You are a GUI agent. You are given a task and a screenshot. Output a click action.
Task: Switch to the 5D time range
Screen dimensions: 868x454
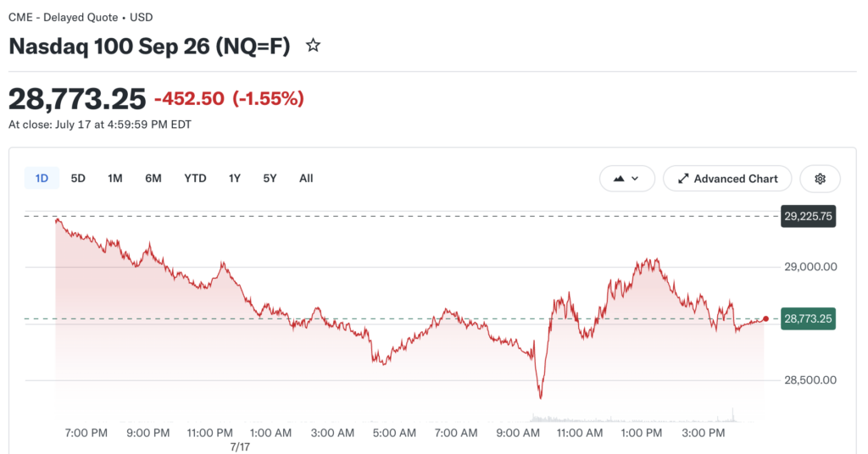(78, 178)
